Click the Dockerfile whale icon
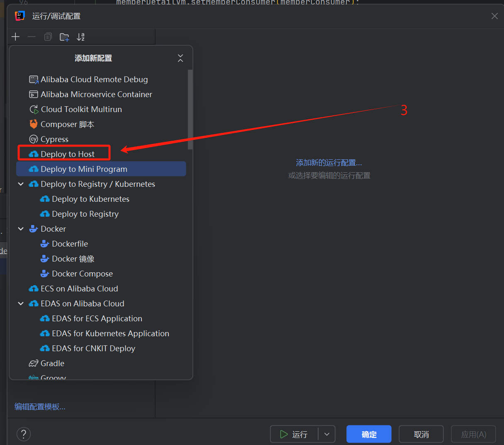 pyautogui.click(x=45, y=244)
